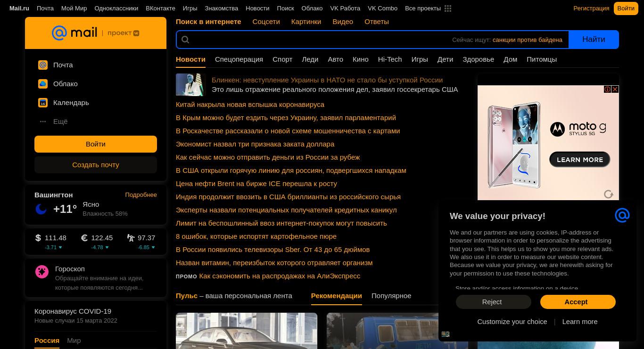The width and height of the screenshot is (644, 349).
Task: Select the Кино tab
Action: click(360, 59)
